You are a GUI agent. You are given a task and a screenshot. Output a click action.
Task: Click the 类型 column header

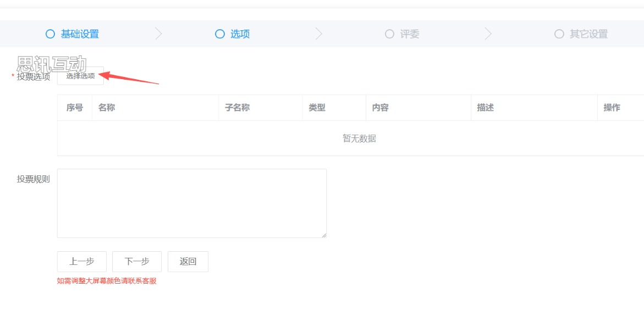point(317,108)
